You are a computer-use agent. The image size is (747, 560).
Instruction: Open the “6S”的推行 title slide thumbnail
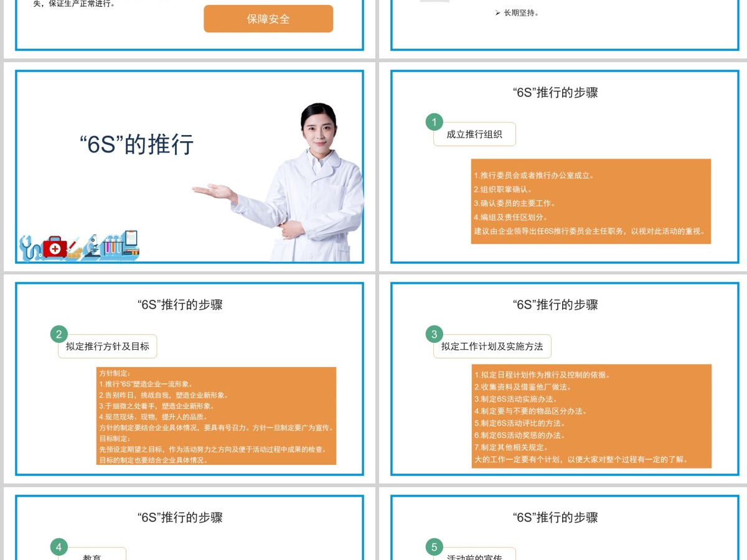[189, 167]
